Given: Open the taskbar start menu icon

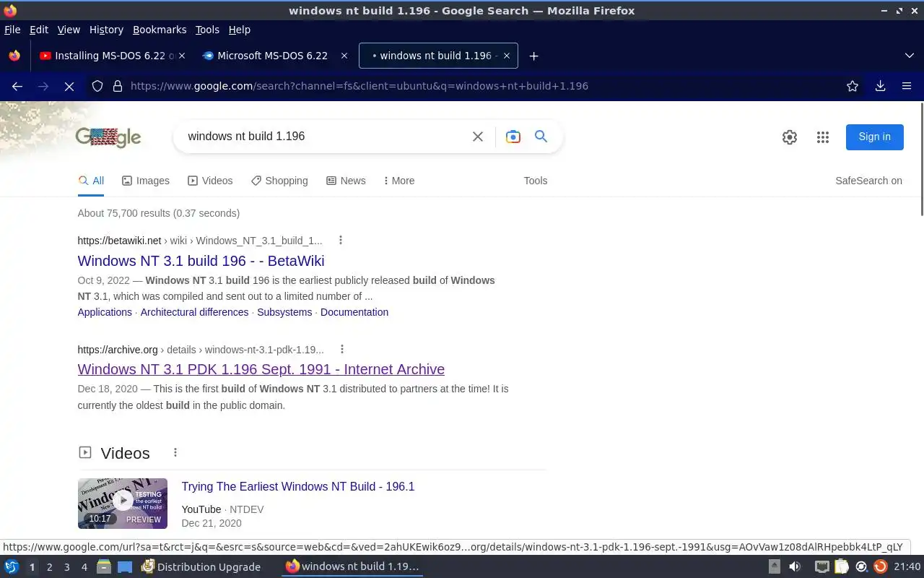Looking at the screenshot, I should coord(12,566).
